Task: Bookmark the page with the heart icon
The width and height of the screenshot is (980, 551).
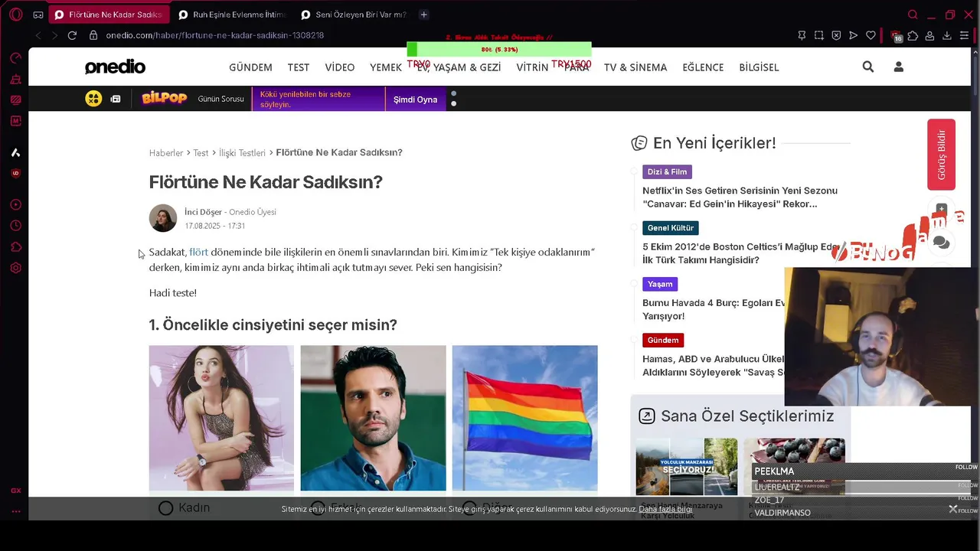Action: (871, 35)
